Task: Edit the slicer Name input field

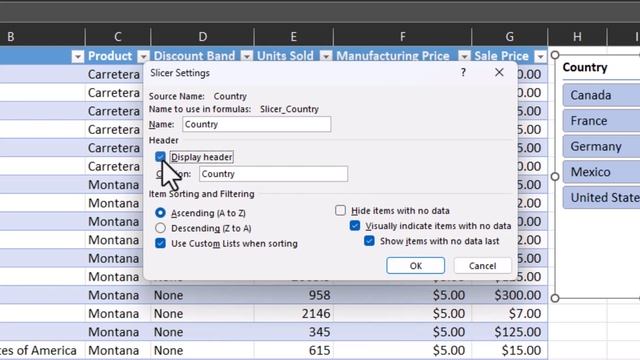Action: click(256, 124)
